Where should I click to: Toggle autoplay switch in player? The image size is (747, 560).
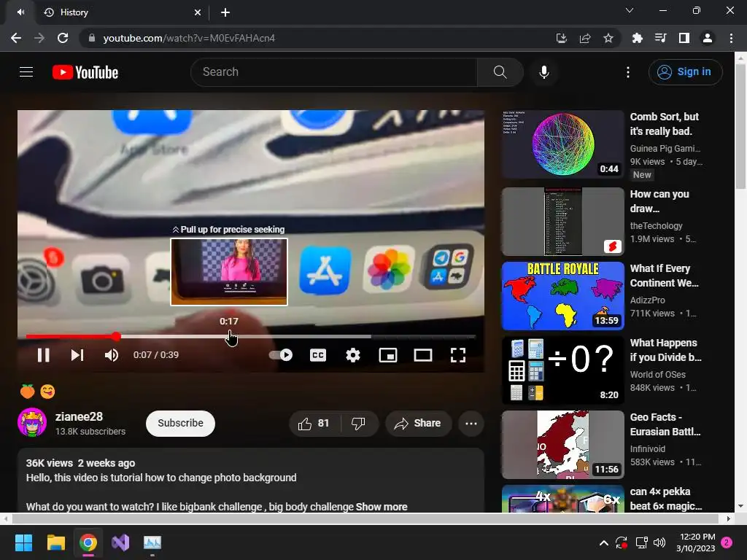(x=281, y=355)
